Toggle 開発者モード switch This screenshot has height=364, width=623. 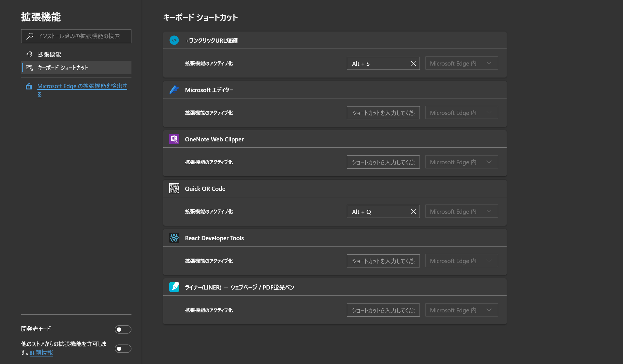point(123,329)
